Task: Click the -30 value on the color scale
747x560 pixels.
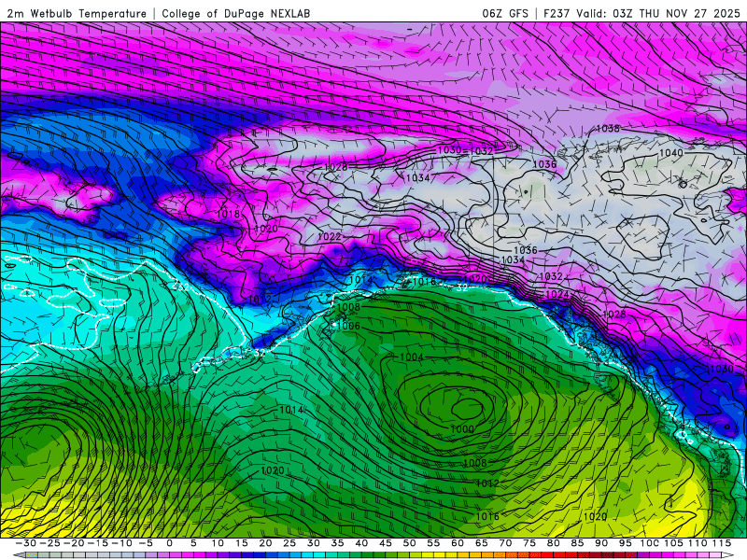Action: pos(26,543)
